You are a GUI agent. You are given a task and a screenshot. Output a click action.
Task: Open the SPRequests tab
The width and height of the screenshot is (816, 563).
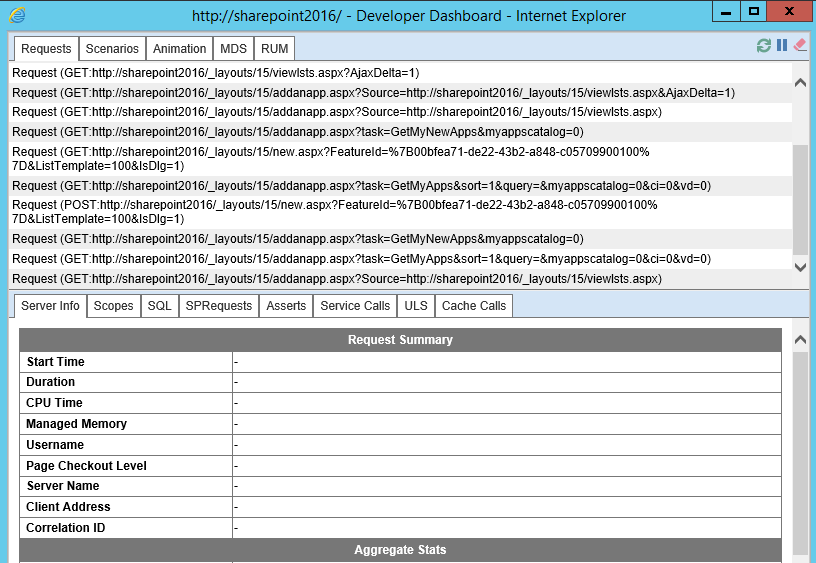(x=219, y=306)
